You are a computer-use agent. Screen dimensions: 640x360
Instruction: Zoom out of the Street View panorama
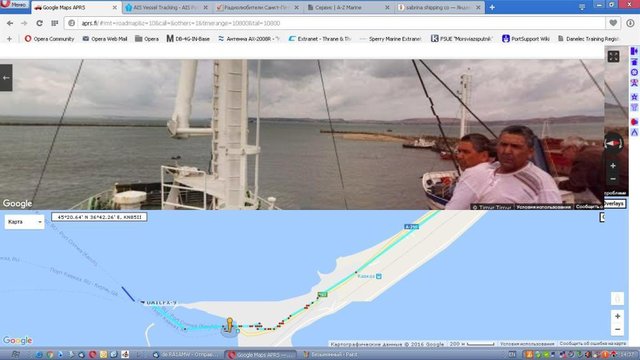click(x=613, y=179)
